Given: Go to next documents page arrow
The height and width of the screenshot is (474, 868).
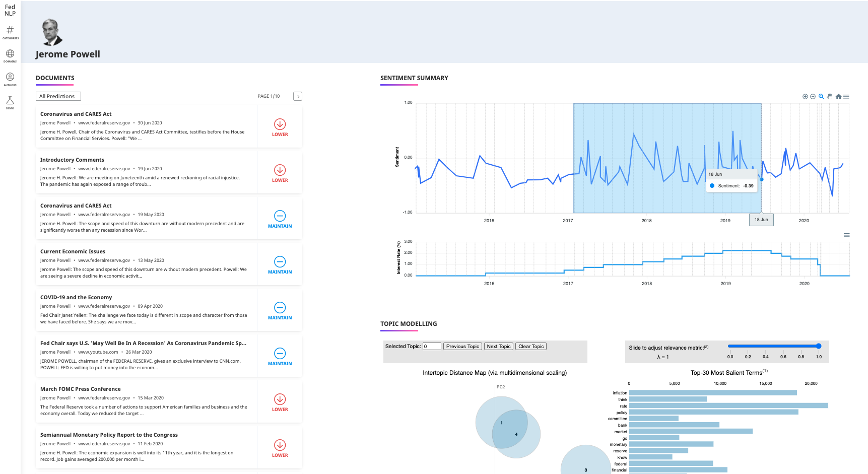Looking at the screenshot, I should [298, 96].
